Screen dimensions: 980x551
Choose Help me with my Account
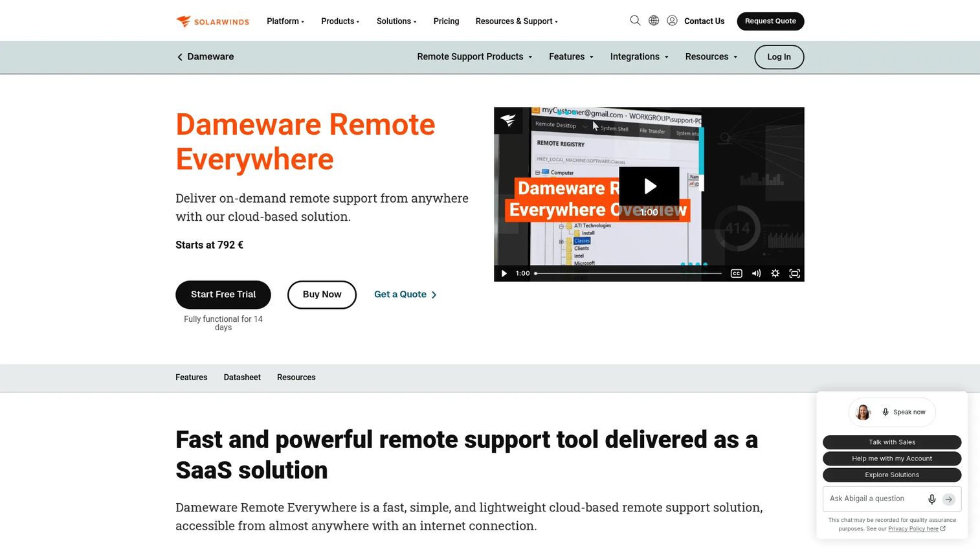point(892,458)
